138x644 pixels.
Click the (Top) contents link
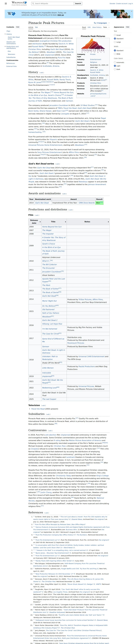tap(8, 31)
